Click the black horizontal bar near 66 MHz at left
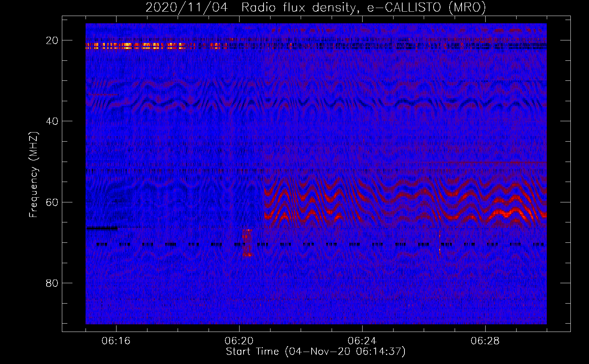This screenshot has width=589, height=364. tap(102, 228)
